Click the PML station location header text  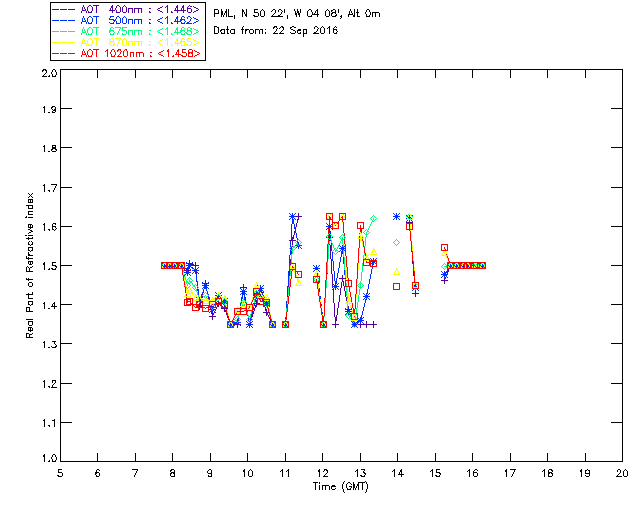coord(297,14)
